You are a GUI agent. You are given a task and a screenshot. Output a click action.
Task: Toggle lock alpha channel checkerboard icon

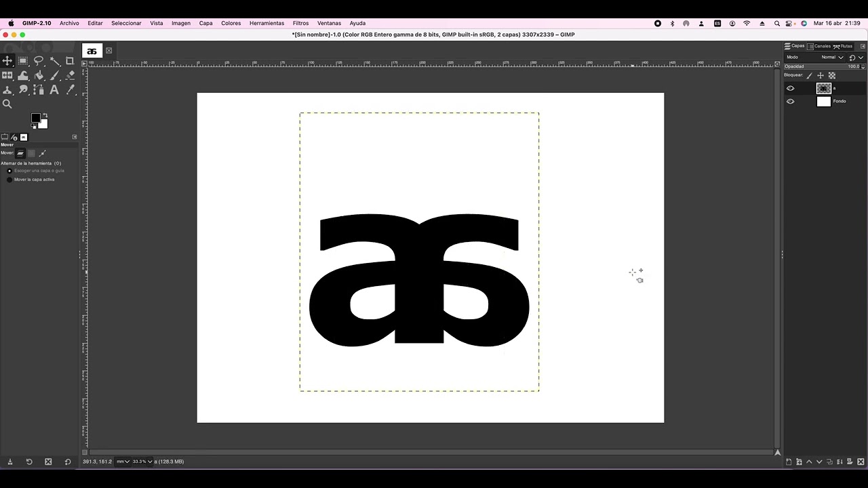[832, 76]
